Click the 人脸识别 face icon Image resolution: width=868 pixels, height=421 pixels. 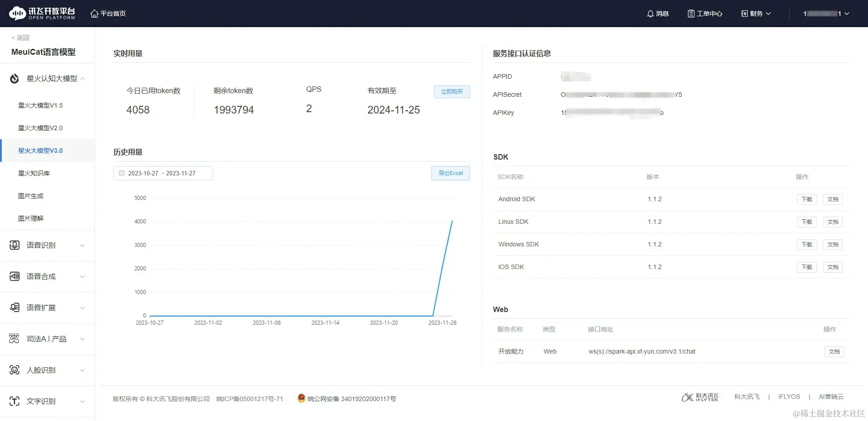[14, 370]
